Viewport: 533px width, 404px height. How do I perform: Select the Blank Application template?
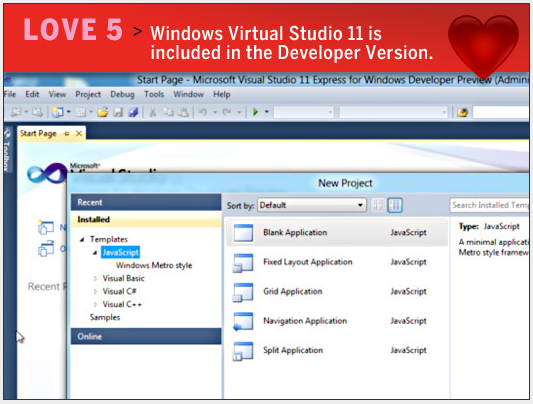click(337, 233)
